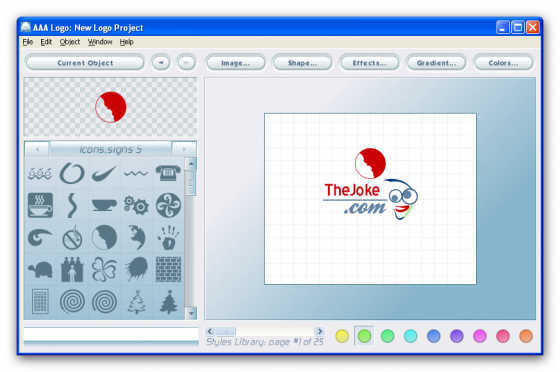The height and width of the screenshot is (372, 560).
Task: Open the Window menu
Action: point(100,42)
